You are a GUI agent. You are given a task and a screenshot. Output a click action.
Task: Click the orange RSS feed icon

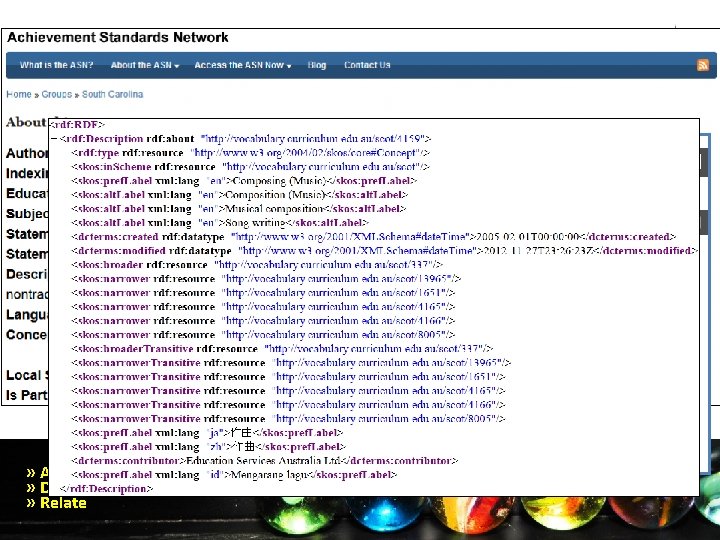pyautogui.click(x=703, y=65)
